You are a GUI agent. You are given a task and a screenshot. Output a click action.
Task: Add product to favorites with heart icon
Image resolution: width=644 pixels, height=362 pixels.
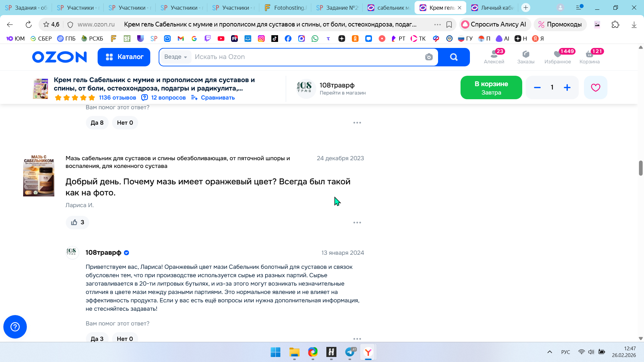[x=595, y=87]
